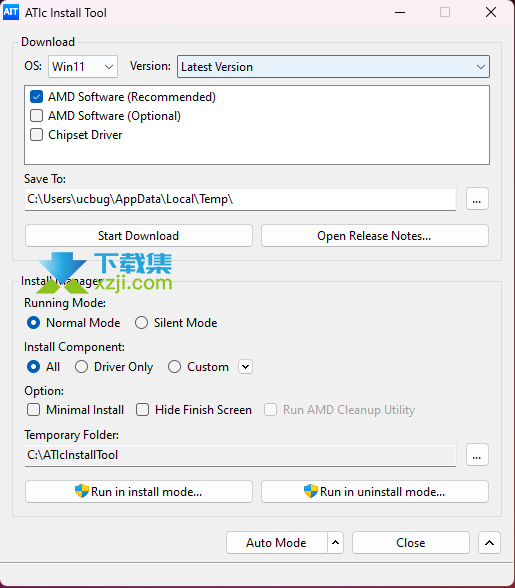Image resolution: width=515 pixels, height=588 pixels.
Task: Uncheck AMD Software (Recommended)
Action: 36,97
